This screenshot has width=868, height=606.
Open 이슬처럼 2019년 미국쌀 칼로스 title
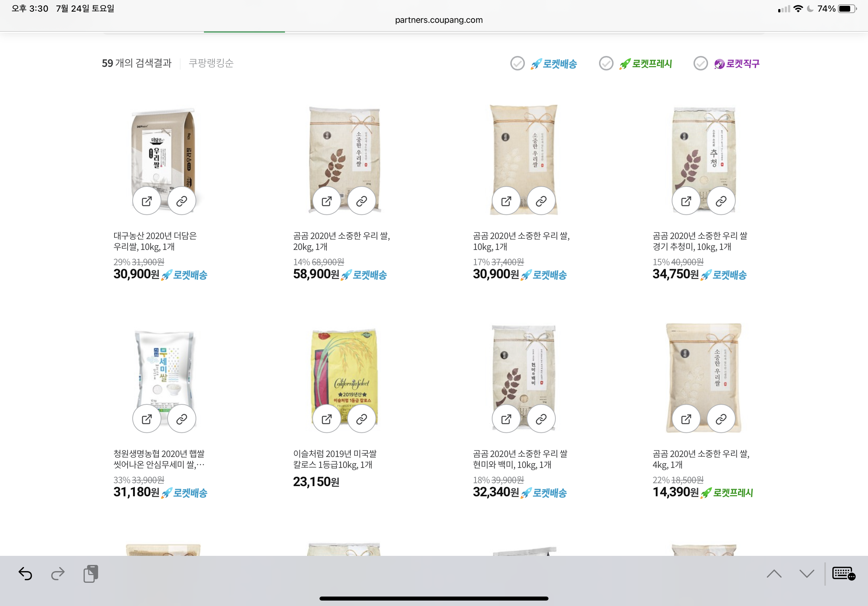(x=334, y=458)
